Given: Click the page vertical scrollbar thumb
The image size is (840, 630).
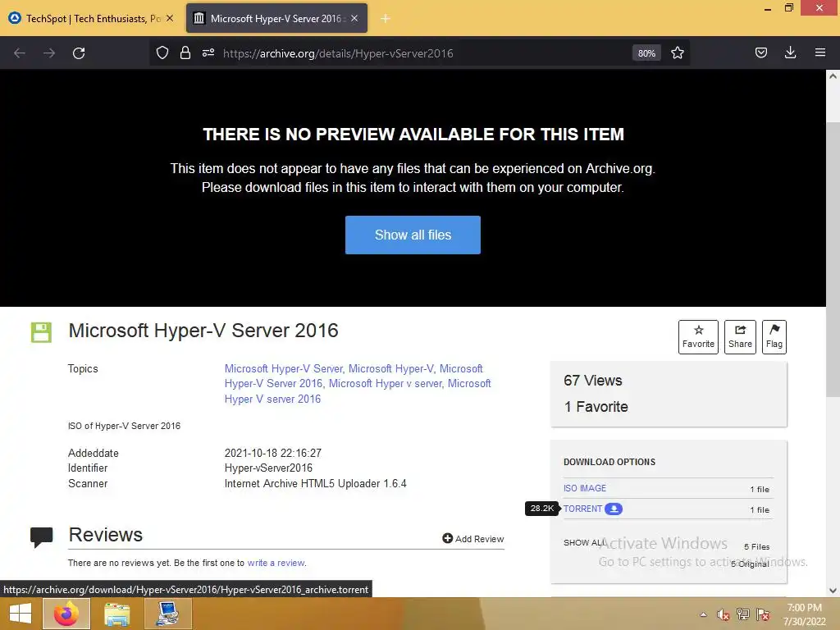Looking at the screenshot, I should tap(833, 260).
